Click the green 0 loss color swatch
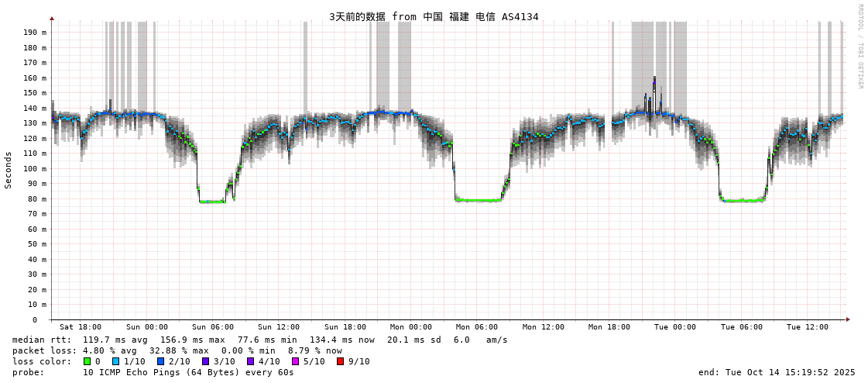 coord(87,361)
